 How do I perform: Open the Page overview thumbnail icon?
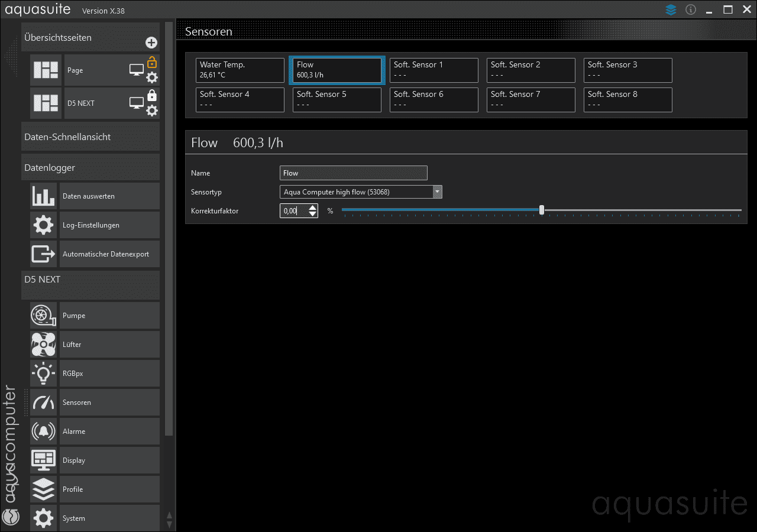click(x=46, y=70)
